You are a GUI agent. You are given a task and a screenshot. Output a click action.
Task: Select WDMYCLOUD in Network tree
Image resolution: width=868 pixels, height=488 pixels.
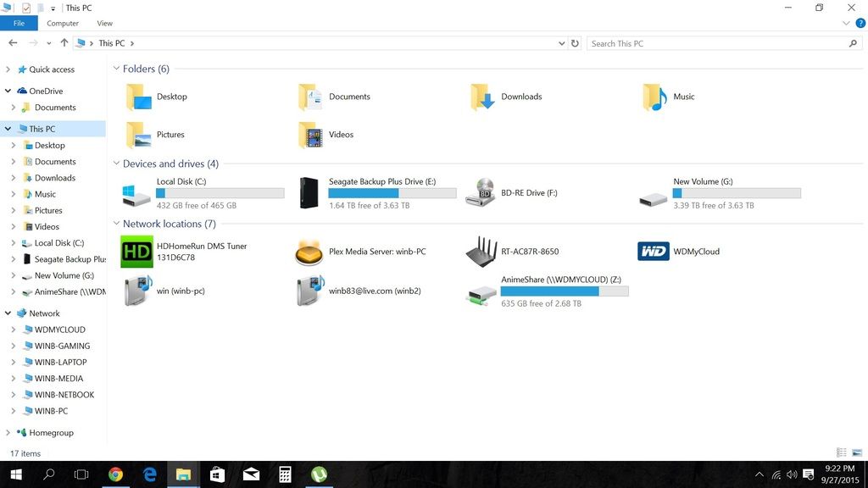click(60, 330)
